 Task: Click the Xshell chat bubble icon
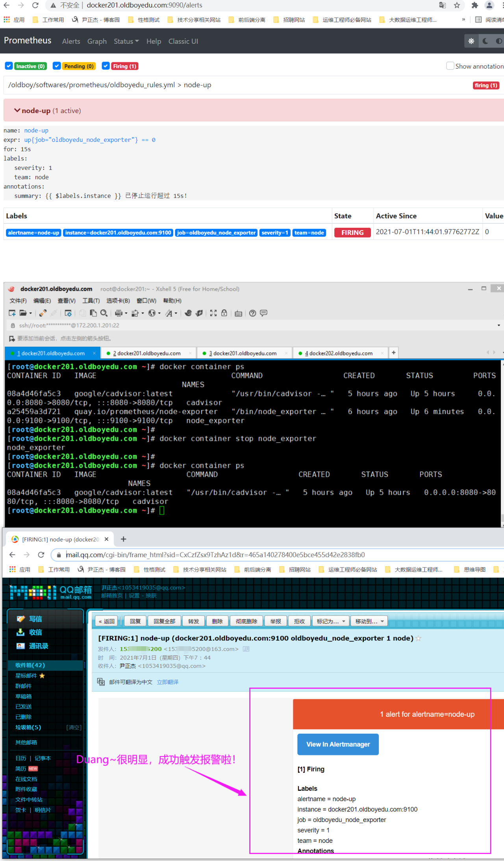pyautogui.click(x=264, y=313)
